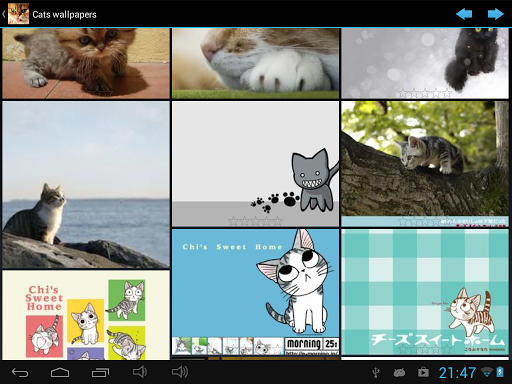Open the USB connection notification icon

(376, 372)
